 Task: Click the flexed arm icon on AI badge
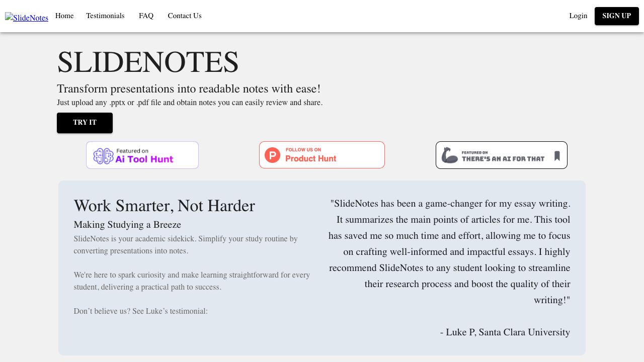449,155
